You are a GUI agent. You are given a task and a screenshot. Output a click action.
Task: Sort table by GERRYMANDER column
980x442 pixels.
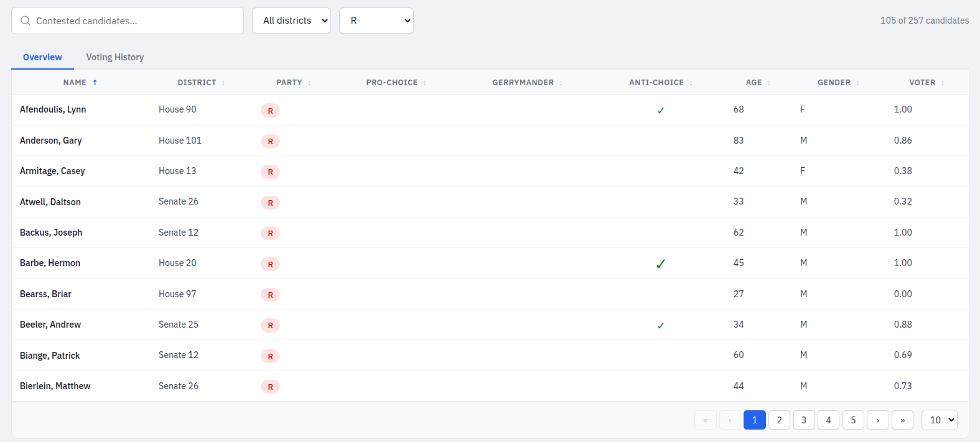(527, 83)
